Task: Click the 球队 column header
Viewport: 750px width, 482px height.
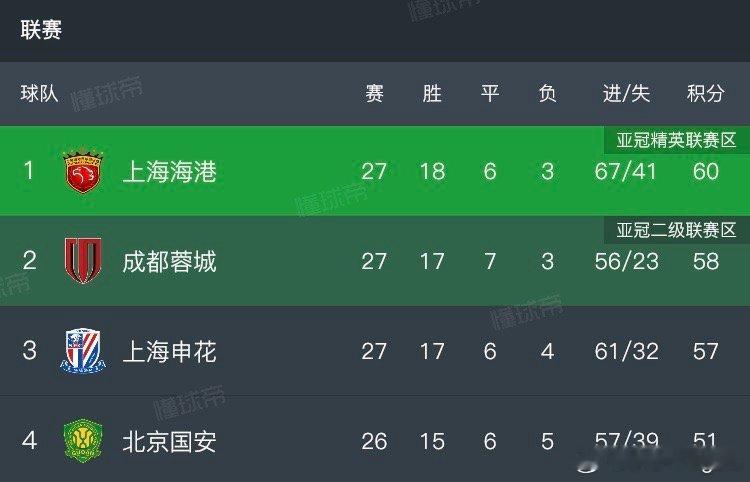Action: pyautogui.click(x=40, y=94)
